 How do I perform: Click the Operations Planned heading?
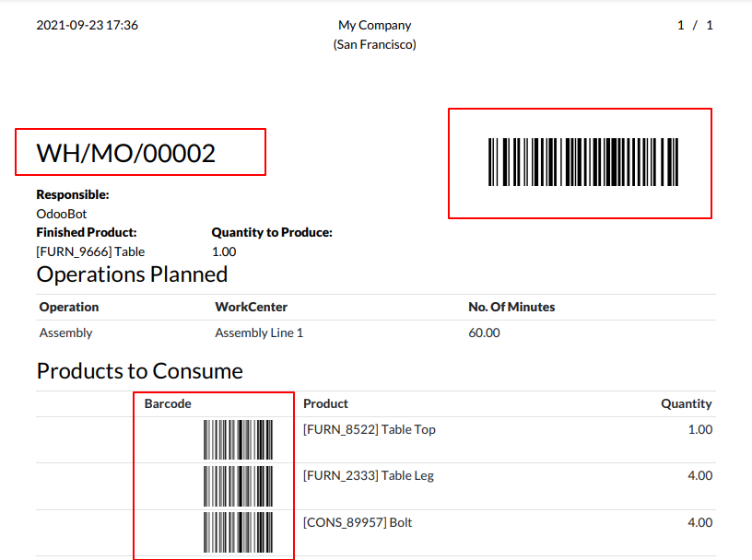pyautogui.click(x=132, y=274)
